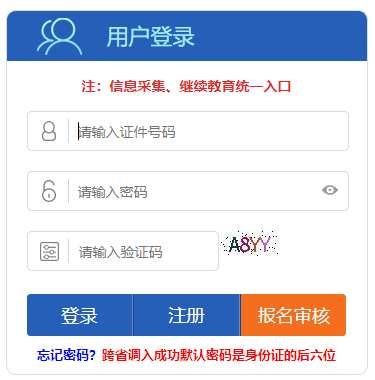Click the blue header banner area
Image resolution: width=375 pixels, height=380 pixels.
(x=187, y=36)
